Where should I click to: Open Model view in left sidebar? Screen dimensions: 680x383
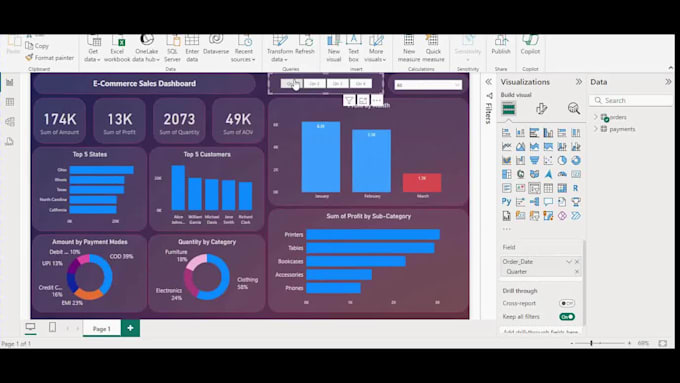tap(10, 122)
